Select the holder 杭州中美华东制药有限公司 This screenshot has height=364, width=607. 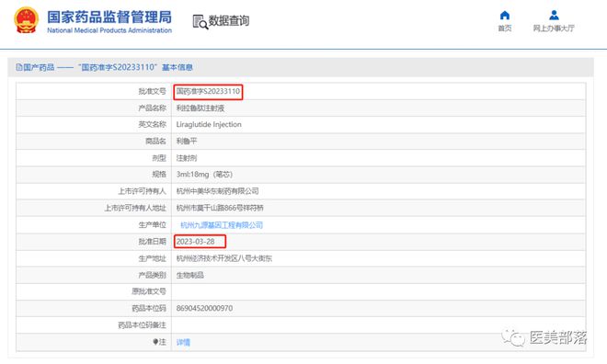tap(218, 191)
